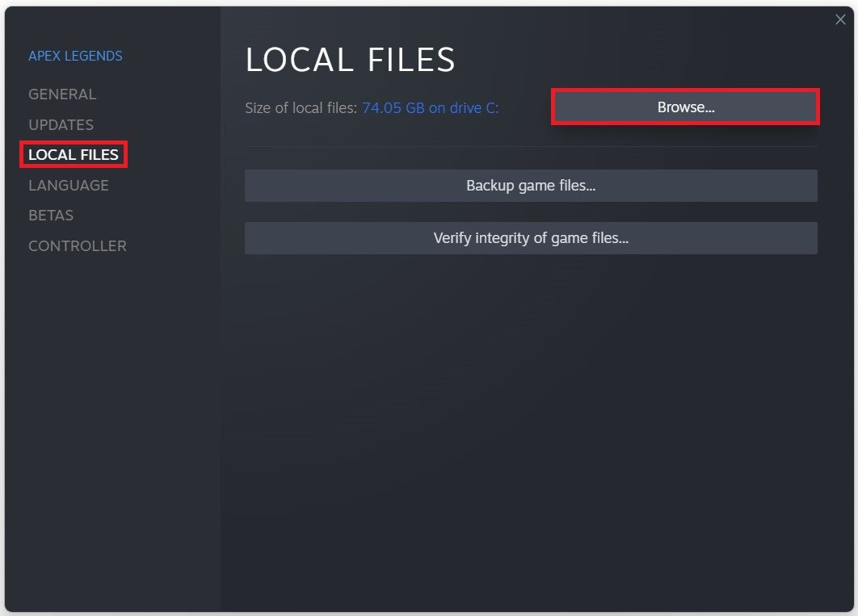This screenshot has width=858, height=616.
Task: Click the LOCAL FILES page heading
Action: pyautogui.click(x=350, y=59)
